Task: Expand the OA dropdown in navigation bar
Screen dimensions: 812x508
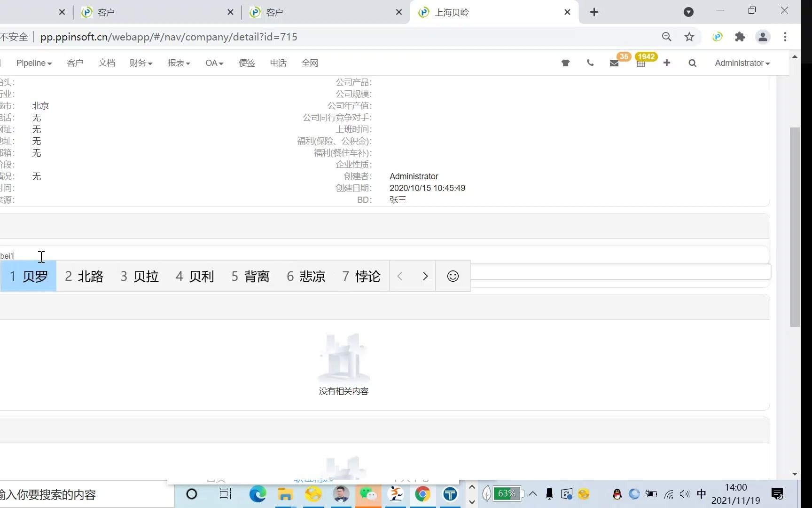Action: click(214, 63)
